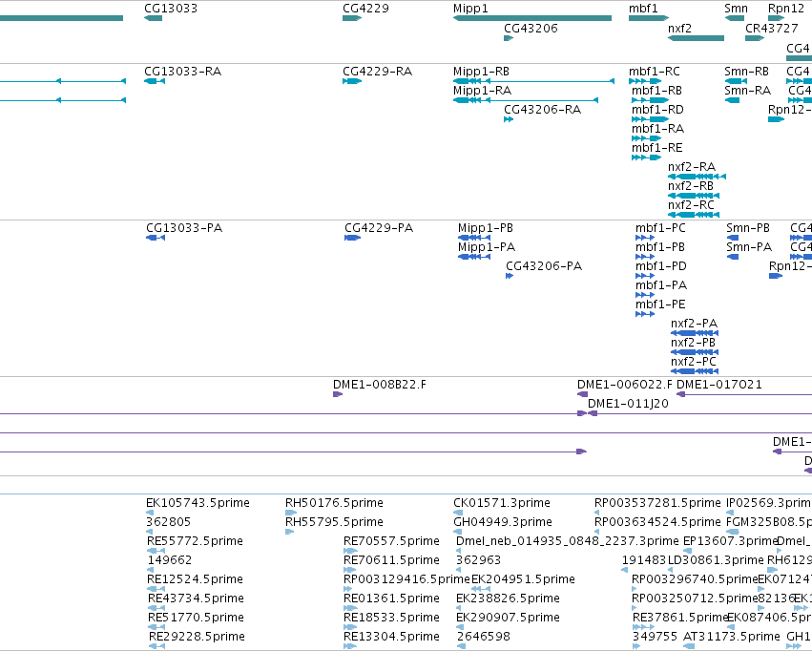Select the CG13033 gene feature
812x651 pixels.
(x=154, y=18)
